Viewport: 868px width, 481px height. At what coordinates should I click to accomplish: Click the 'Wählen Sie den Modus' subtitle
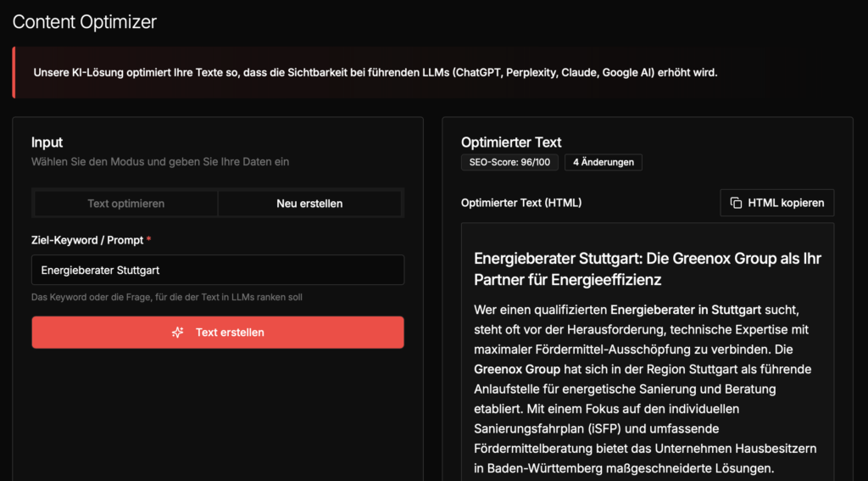tap(160, 162)
